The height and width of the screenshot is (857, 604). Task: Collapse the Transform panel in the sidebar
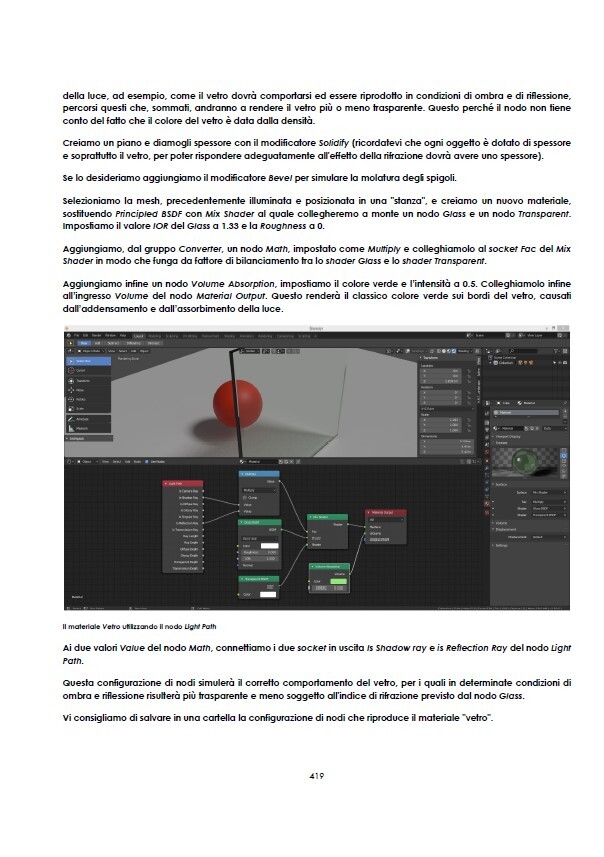(429, 357)
